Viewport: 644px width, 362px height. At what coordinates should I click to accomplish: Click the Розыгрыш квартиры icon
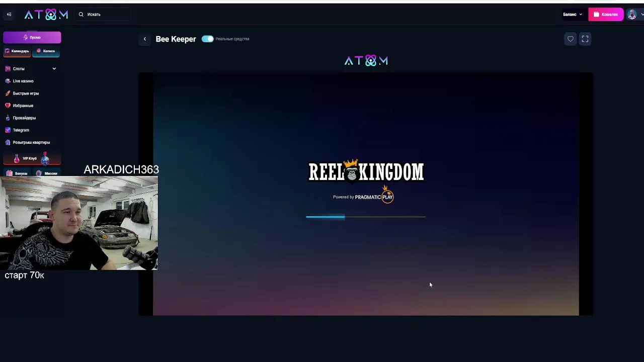point(8,142)
